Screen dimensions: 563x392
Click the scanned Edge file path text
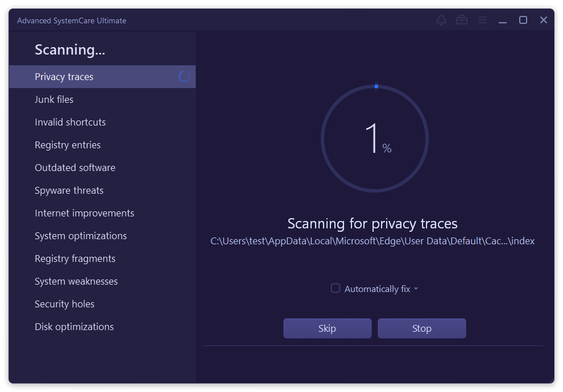click(372, 241)
